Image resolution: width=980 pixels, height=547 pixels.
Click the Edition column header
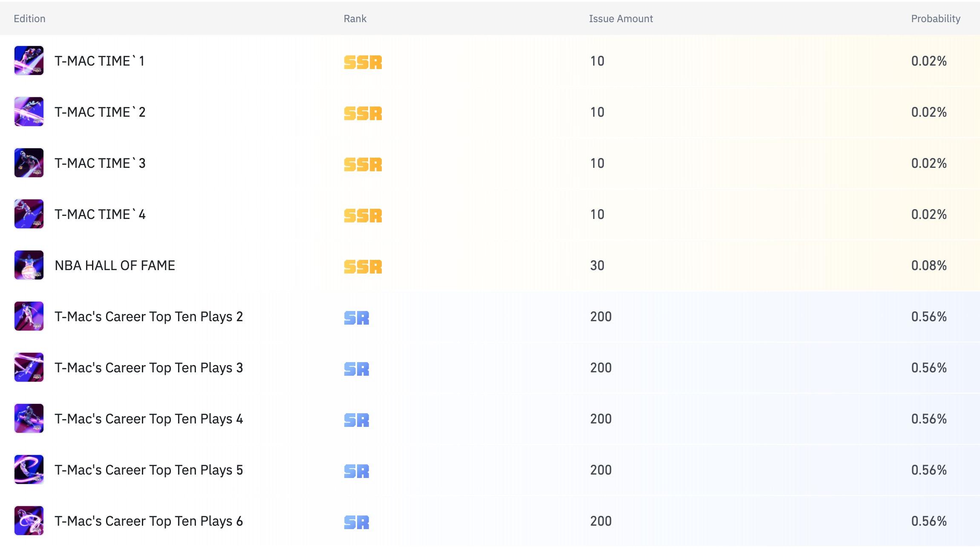pos(29,19)
